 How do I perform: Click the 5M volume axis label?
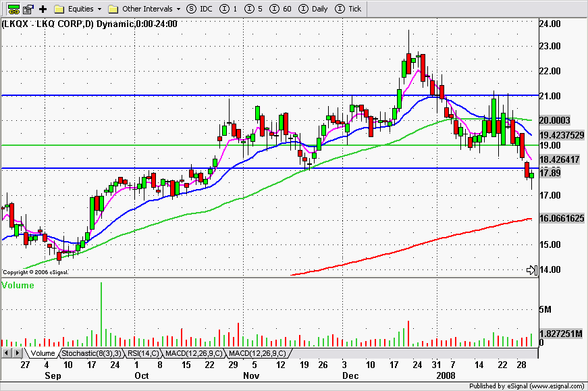pos(545,309)
